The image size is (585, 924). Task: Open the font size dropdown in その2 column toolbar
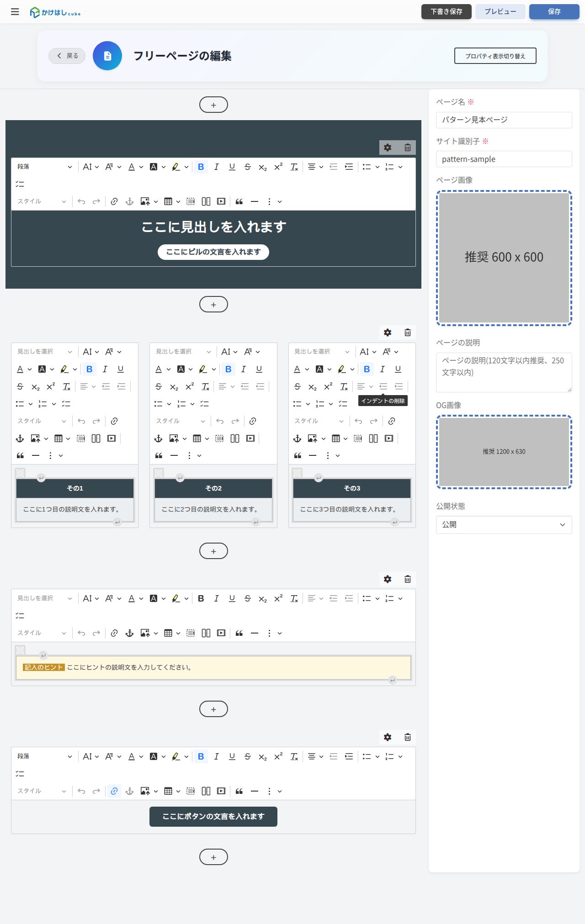[229, 352]
